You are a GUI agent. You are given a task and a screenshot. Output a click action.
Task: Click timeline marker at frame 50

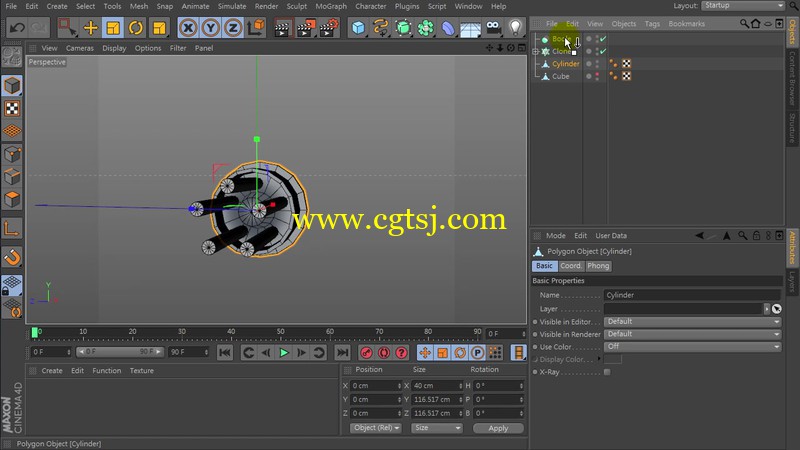click(x=281, y=332)
